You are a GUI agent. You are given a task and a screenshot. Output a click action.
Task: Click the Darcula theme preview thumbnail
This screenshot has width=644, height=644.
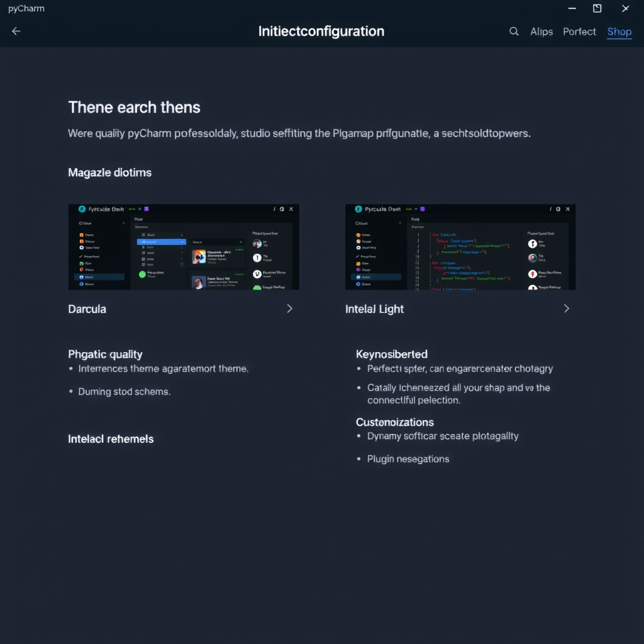183,247
